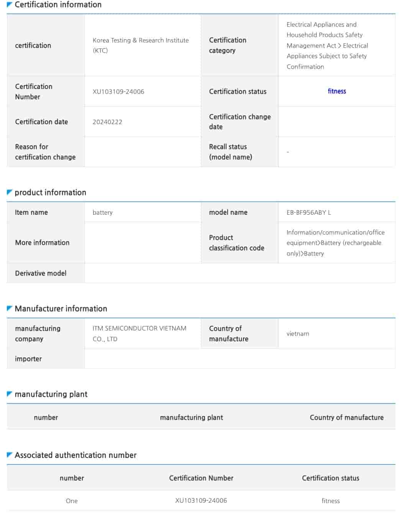The height and width of the screenshot is (517, 420).
Task: Click Country of manufacture header in plant table
Action: click(346, 417)
